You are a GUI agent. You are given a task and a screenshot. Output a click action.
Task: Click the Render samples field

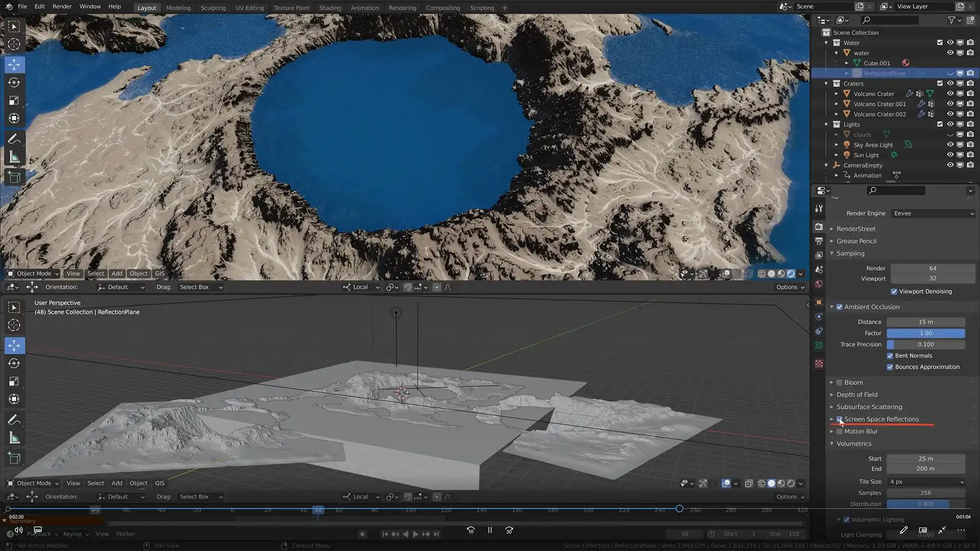click(x=932, y=268)
